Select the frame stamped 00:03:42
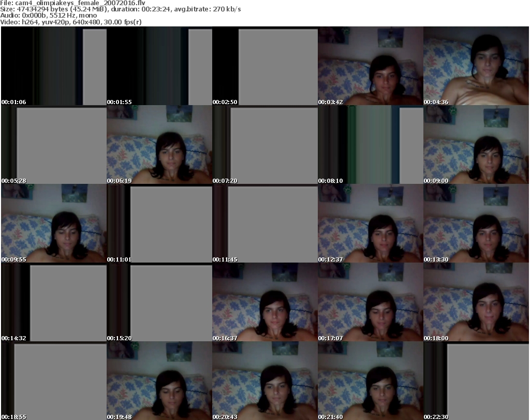The height and width of the screenshot is (420, 530). [x=371, y=66]
